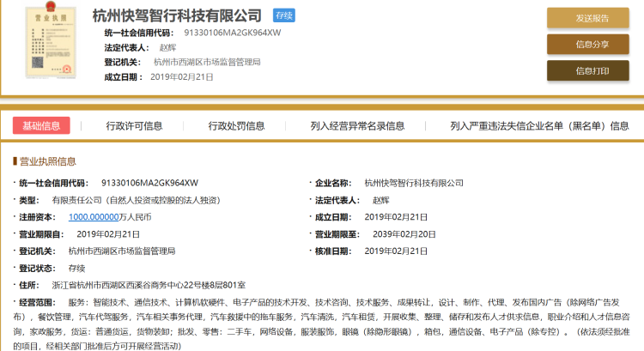
Task: Click the 登记状态 value 存续
Action: (76, 268)
